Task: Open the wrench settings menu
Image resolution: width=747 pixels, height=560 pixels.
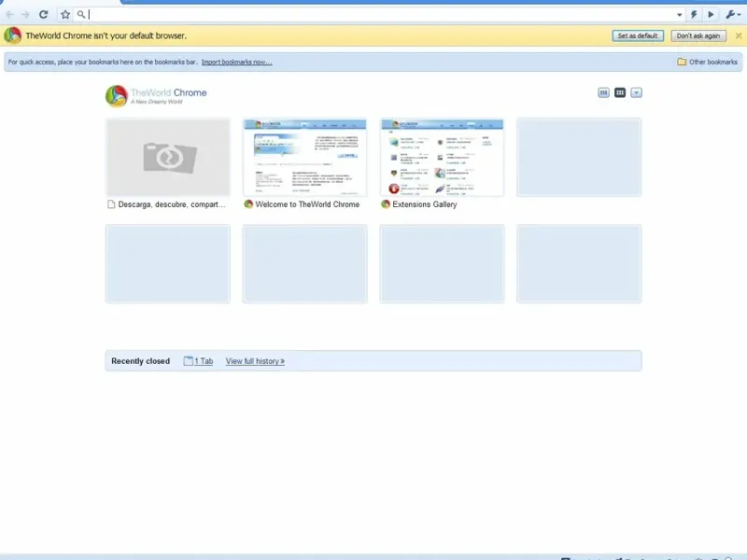Action: [x=733, y=15]
